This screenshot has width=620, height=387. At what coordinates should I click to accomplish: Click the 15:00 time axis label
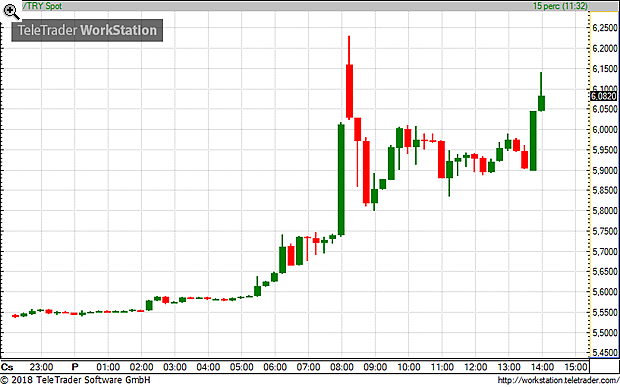coord(576,366)
